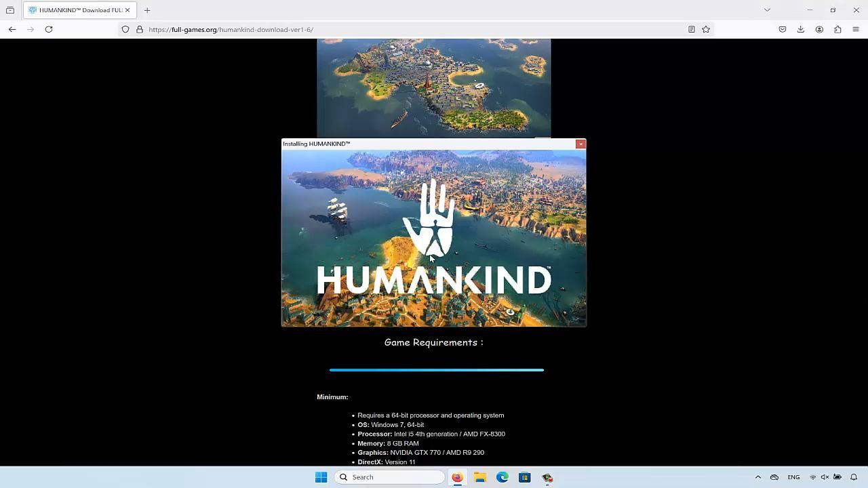Click the muted volume speaker icon
Screen dimensions: 868x488
pyautogui.click(x=825, y=477)
